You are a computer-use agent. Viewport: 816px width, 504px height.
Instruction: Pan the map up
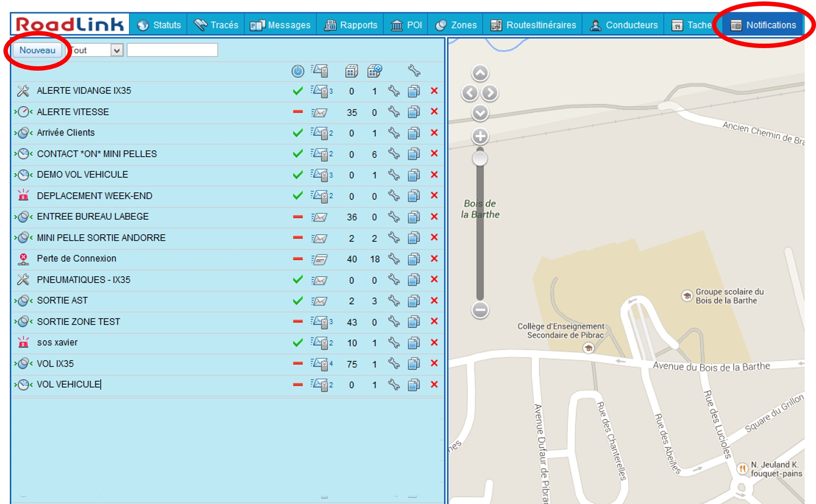(x=480, y=73)
